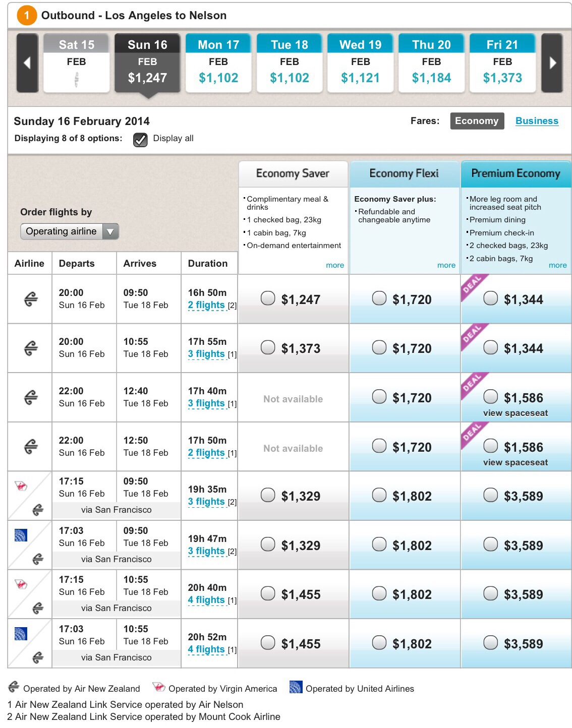Select the $1,247 Economy Saver fare
Image resolution: width=572 pixels, height=728 pixels.
pyautogui.click(x=268, y=298)
